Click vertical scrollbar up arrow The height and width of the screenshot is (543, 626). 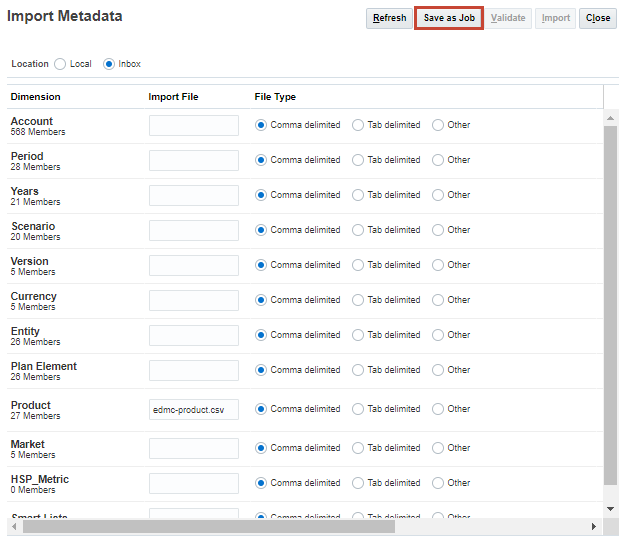pyautogui.click(x=610, y=118)
